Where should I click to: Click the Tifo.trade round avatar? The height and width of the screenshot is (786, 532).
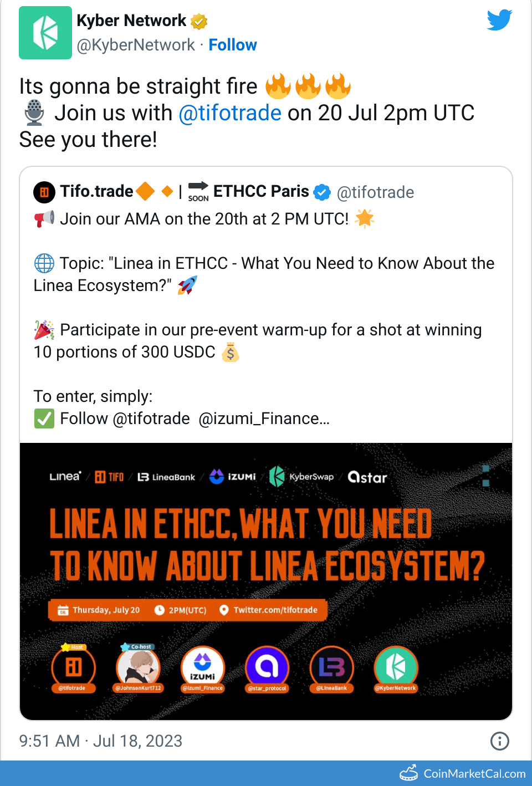click(44, 192)
